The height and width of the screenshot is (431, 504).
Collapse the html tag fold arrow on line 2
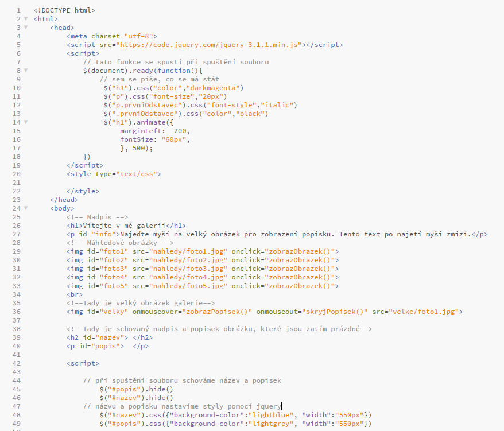[26, 18]
